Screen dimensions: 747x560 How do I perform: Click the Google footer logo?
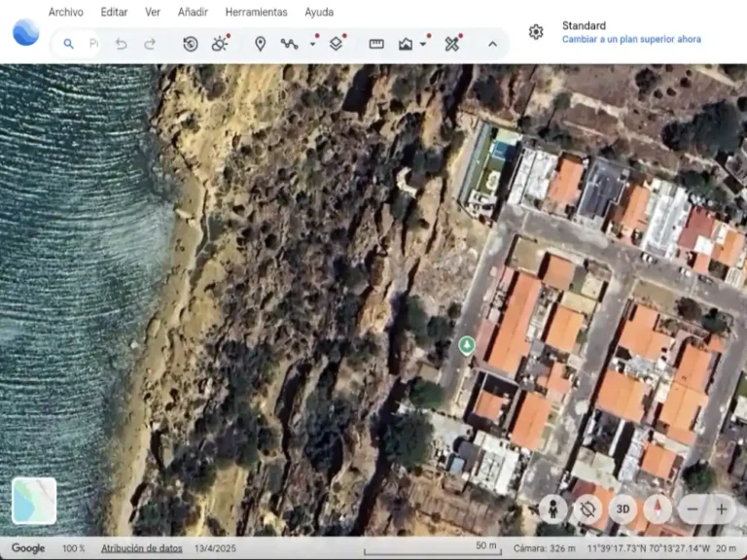click(28, 548)
